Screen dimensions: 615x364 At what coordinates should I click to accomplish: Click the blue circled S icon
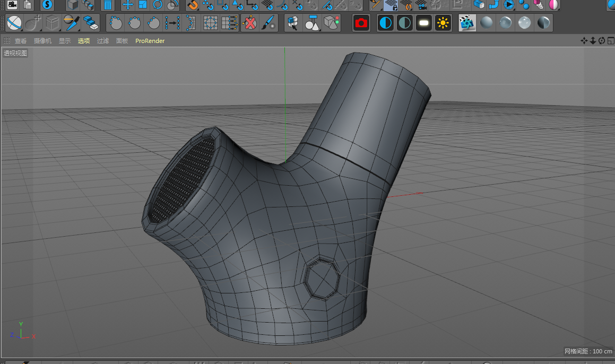coord(47,5)
